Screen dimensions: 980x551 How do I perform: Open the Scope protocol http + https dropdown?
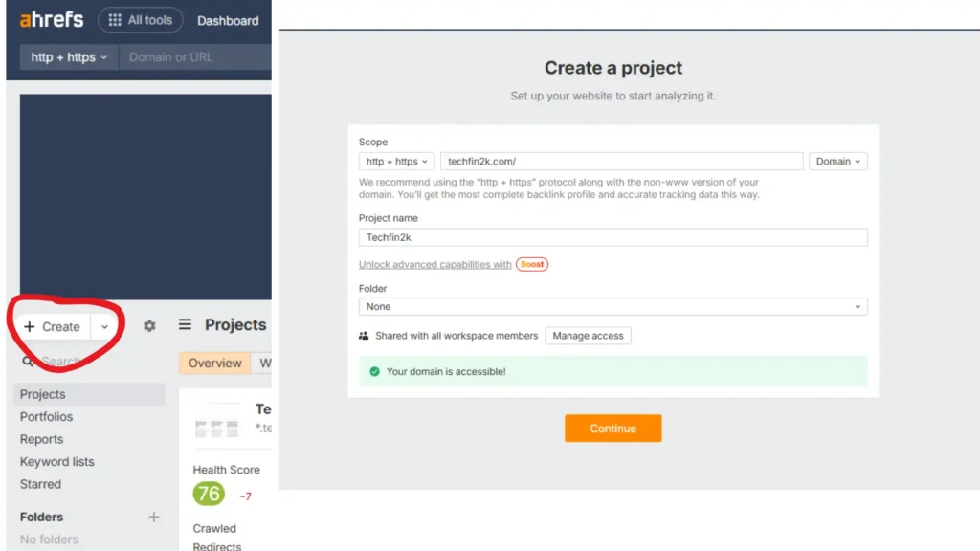396,161
